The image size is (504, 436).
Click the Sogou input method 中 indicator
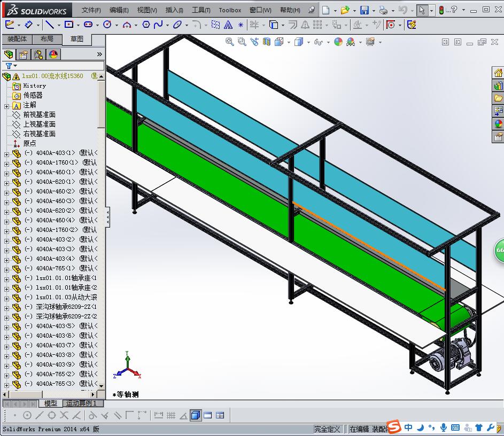pos(408,427)
